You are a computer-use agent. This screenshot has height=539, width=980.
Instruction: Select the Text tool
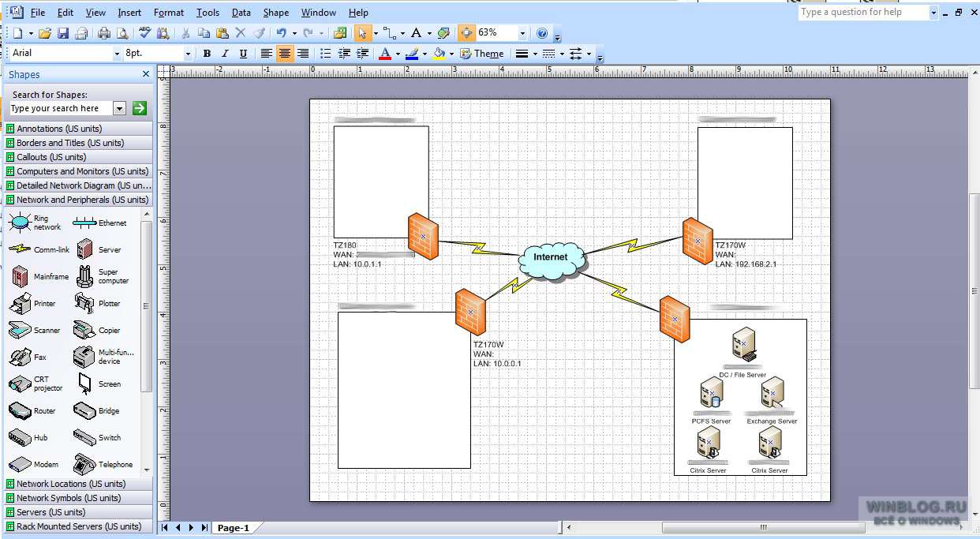point(417,33)
